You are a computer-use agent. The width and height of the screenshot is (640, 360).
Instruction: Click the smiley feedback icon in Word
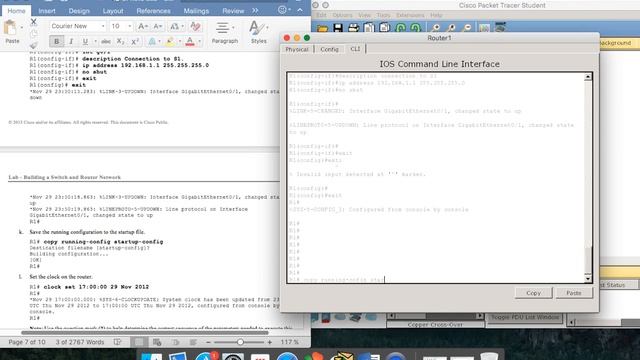point(282,10)
